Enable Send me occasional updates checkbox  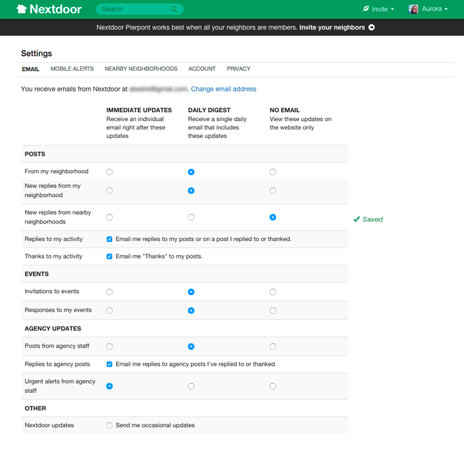click(x=110, y=425)
